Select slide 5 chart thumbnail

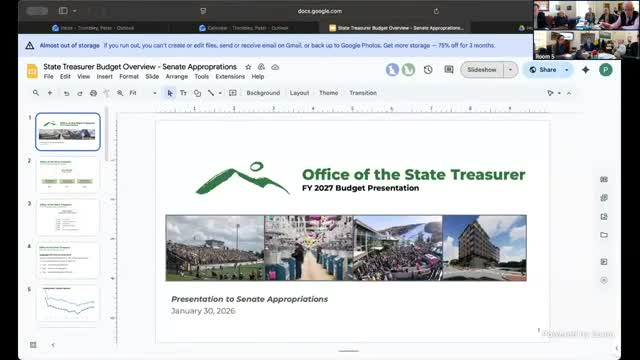[67, 303]
